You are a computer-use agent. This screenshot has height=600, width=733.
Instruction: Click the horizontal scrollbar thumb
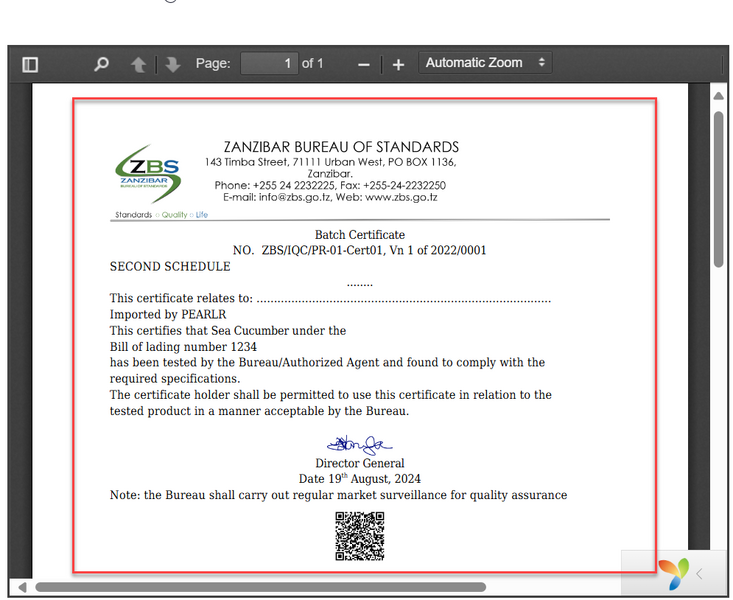260,587
